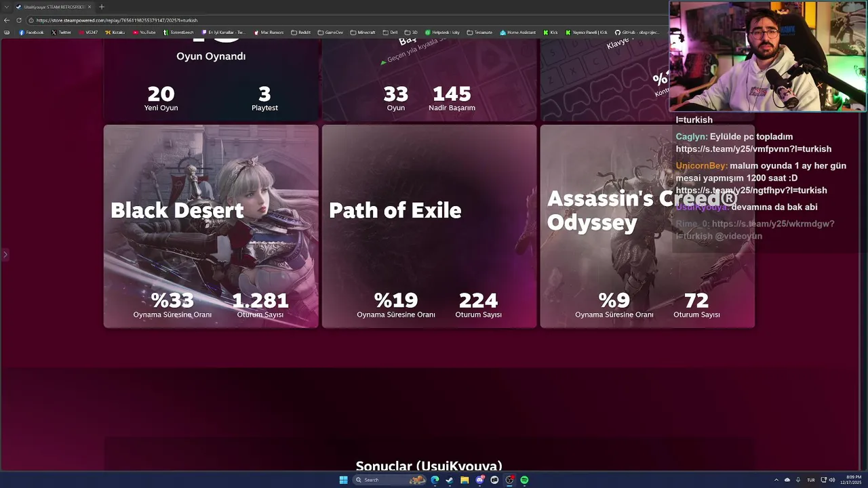Expand the 3D bookmarks folder
Viewport: 868px width, 488px height.
(x=411, y=33)
